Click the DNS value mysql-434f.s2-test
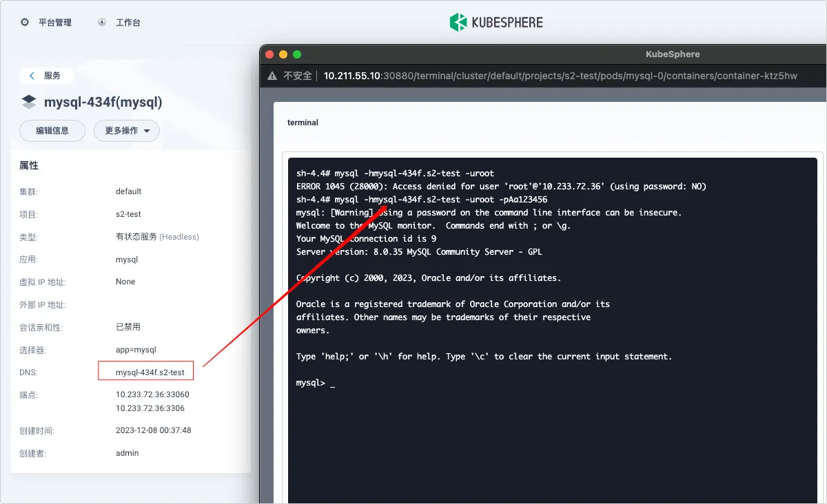The image size is (827, 504). click(150, 372)
